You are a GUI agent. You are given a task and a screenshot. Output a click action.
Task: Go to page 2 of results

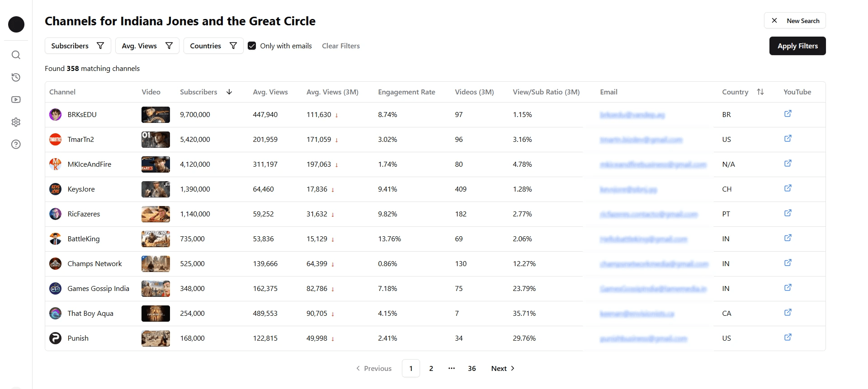pyautogui.click(x=431, y=369)
